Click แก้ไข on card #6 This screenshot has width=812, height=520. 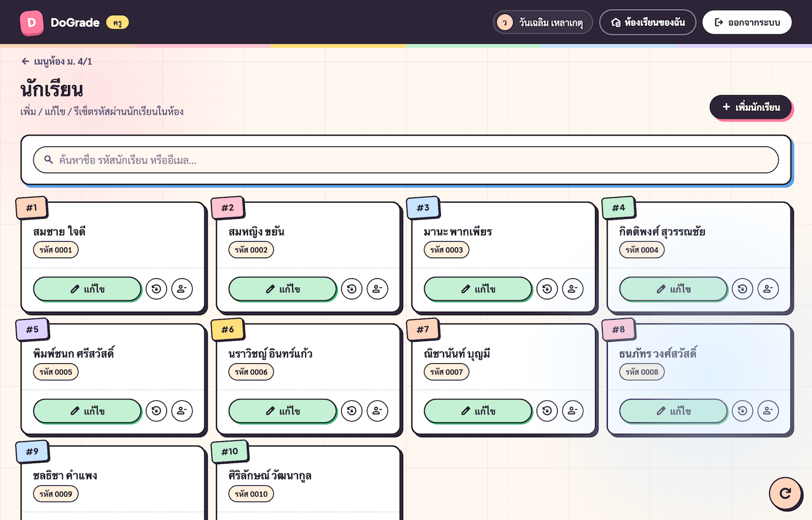coord(282,411)
